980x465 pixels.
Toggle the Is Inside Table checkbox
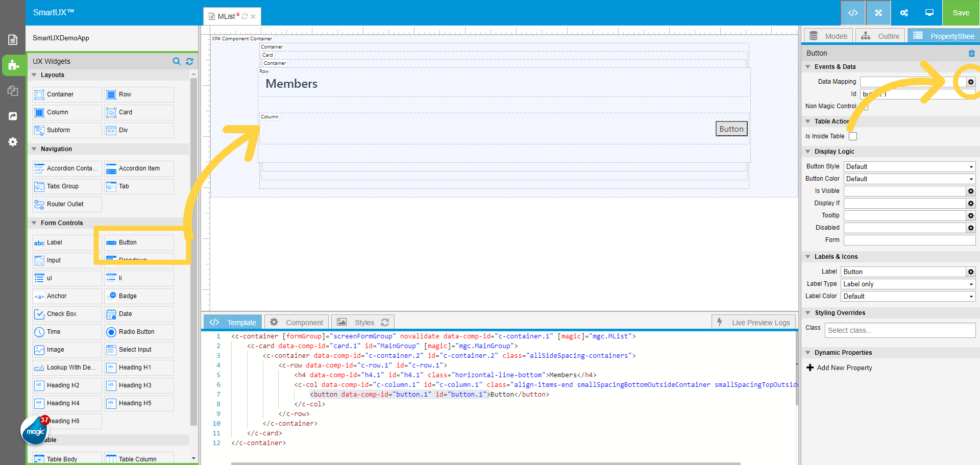pyautogui.click(x=852, y=136)
